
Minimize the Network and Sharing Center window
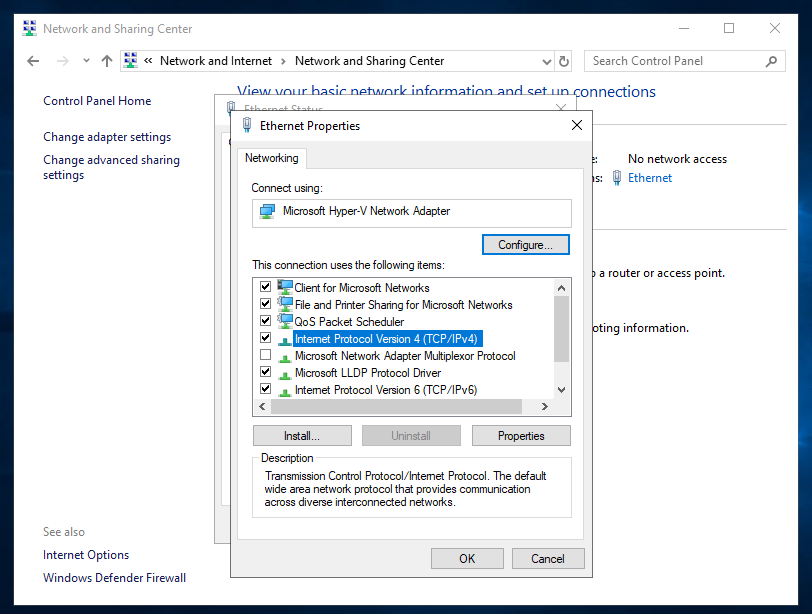click(x=684, y=28)
